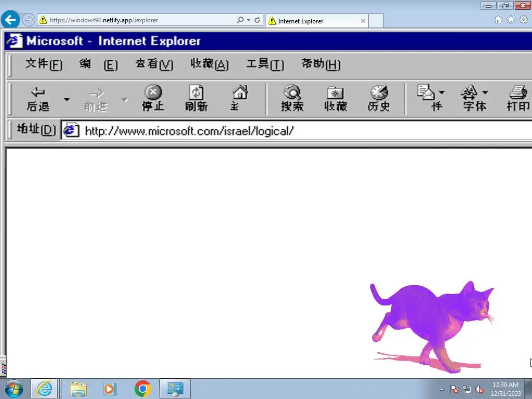Click the Home icon at the browser top right

click(x=498, y=20)
